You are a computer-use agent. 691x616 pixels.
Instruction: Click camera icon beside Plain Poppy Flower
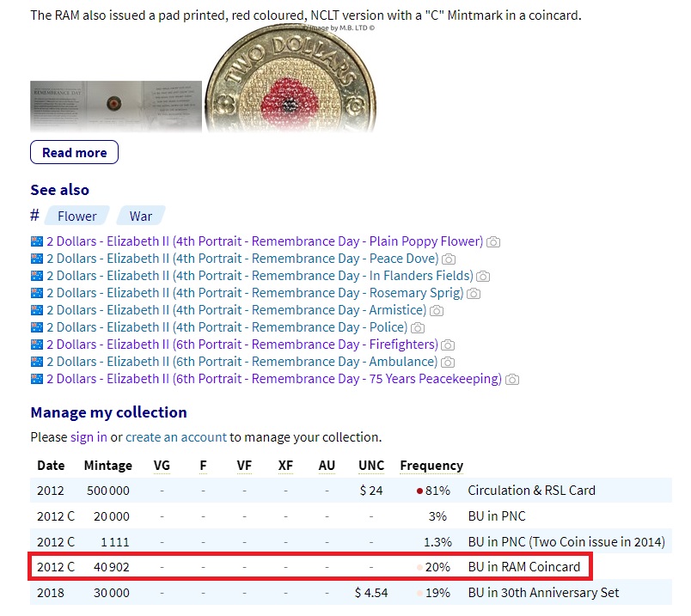pyautogui.click(x=493, y=242)
